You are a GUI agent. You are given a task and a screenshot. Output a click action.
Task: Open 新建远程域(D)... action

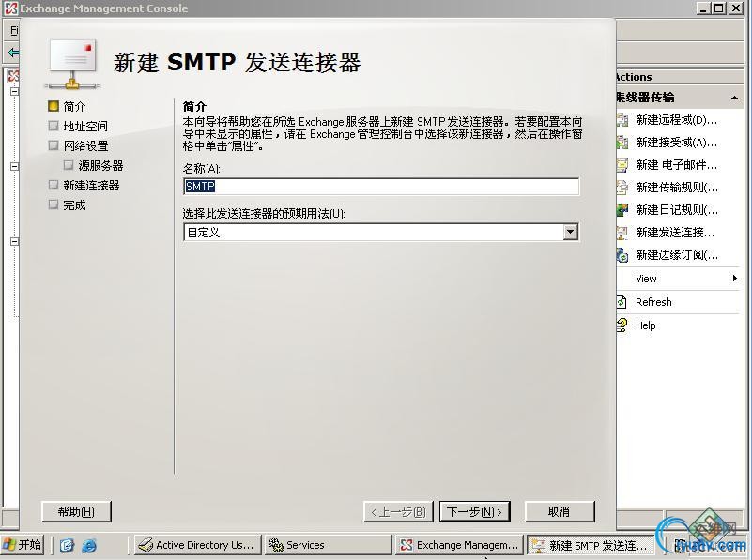676,120
